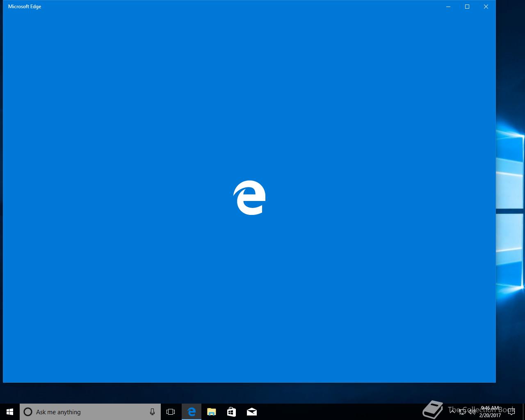Minimize the Microsoft Edge window
This screenshot has width=525, height=420.
[x=448, y=7]
